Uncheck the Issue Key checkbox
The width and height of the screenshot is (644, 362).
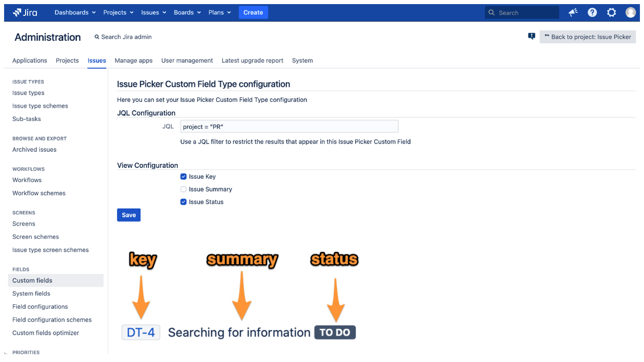(x=183, y=177)
